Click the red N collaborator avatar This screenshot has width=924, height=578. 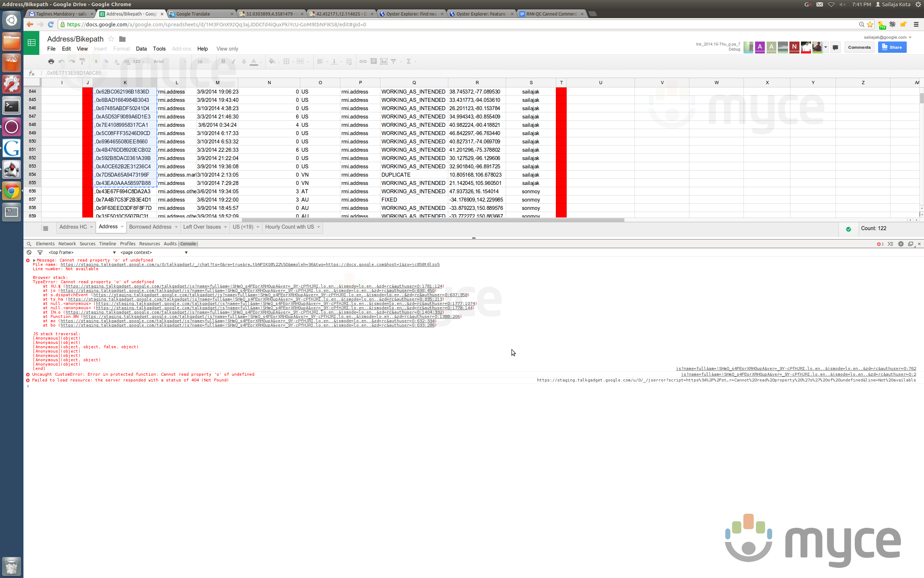(794, 47)
